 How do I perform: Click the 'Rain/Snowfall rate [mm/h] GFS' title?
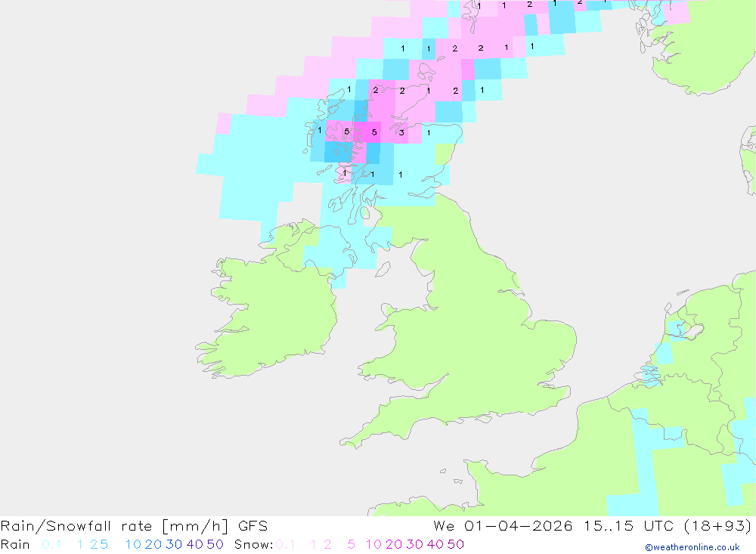pyautogui.click(x=134, y=525)
